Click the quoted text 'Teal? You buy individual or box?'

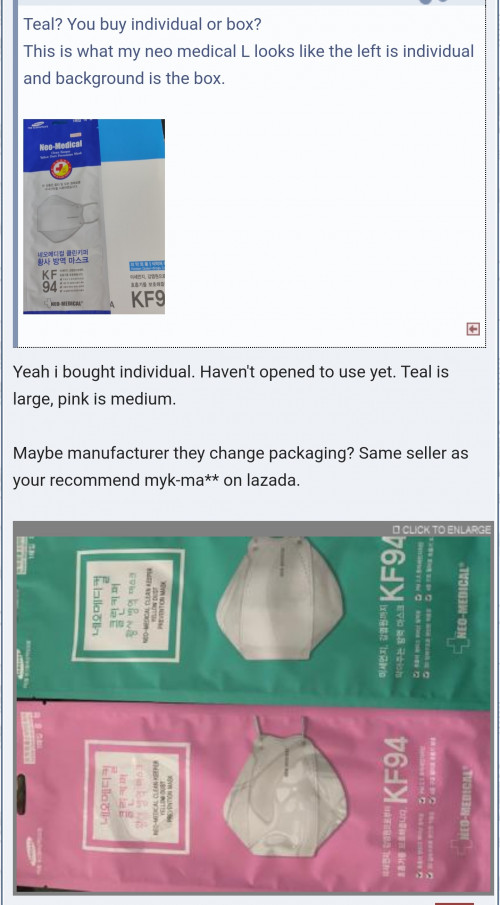[x=142, y=24]
